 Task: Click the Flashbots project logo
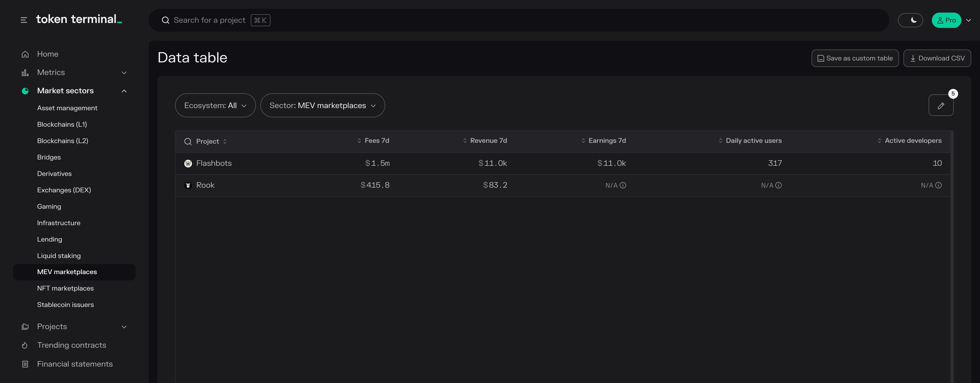click(x=188, y=163)
